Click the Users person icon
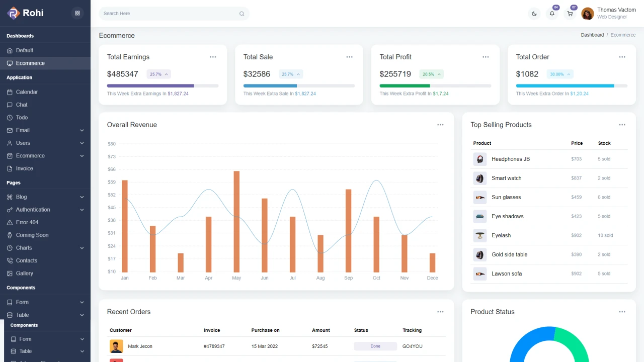644x362 pixels. (x=10, y=143)
